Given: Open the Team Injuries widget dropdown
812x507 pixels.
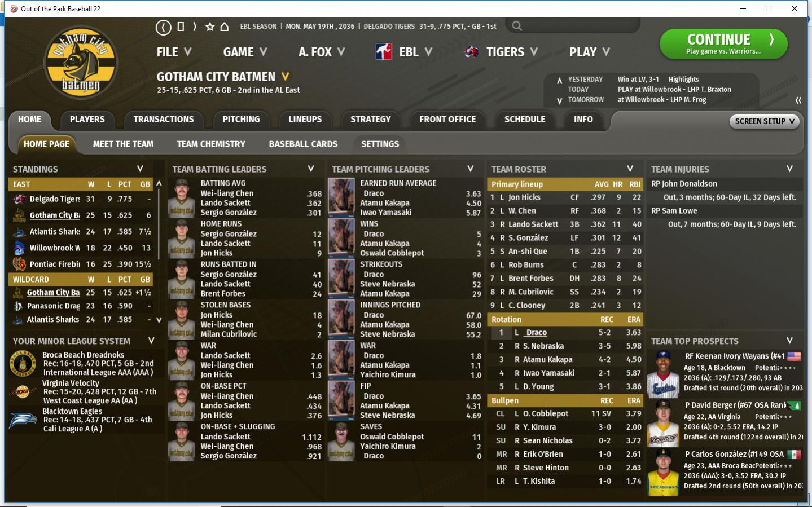Looking at the screenshot, I should pyautogui.click(x=790, y=169).
